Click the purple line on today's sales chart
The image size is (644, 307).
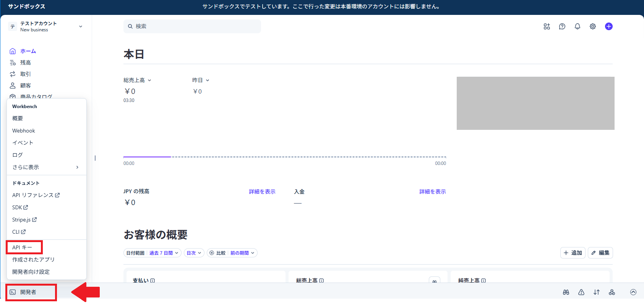pyautogui.click(x=147, y=157)
